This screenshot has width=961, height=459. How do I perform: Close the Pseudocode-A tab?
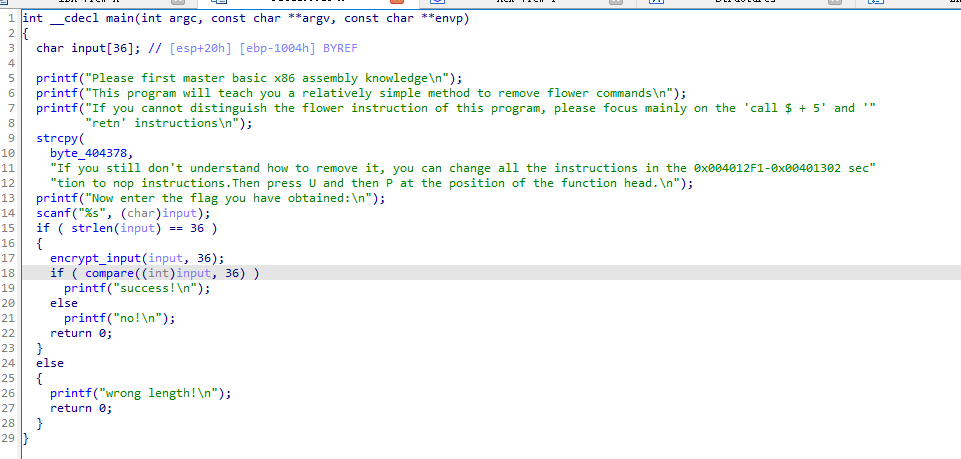click(396, 4)
